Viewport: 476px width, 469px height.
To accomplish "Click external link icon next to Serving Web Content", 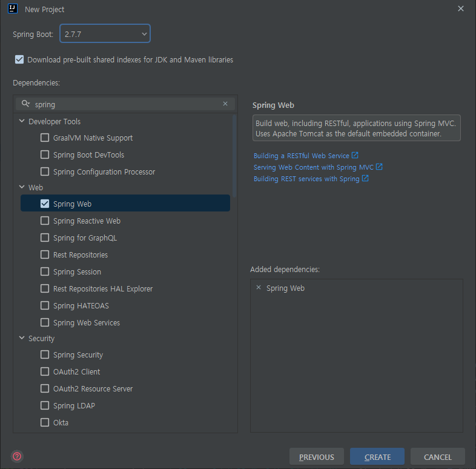I will point(379,167).
